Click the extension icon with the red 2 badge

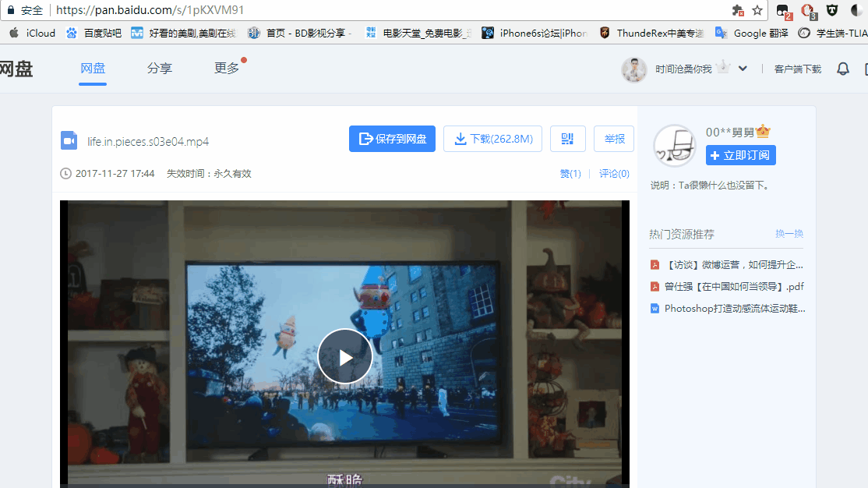(782, 10)
